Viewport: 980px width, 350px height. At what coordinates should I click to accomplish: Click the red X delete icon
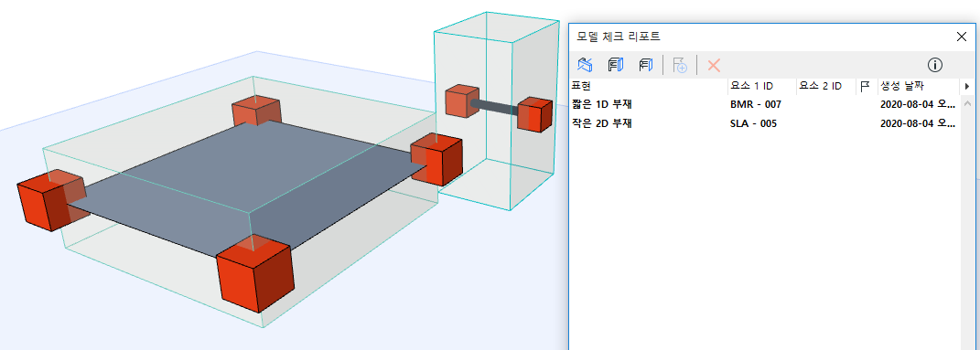pos(714,65)
